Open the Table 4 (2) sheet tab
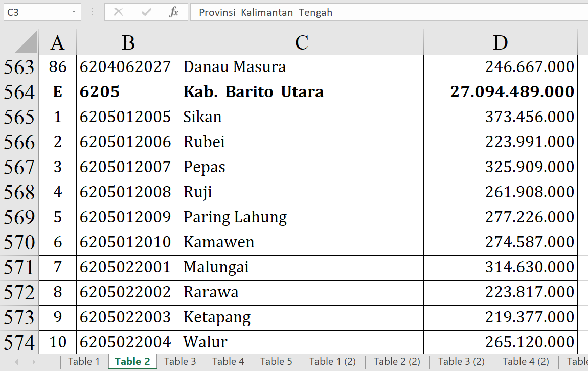The image size is (588, 371). [526, 361]
